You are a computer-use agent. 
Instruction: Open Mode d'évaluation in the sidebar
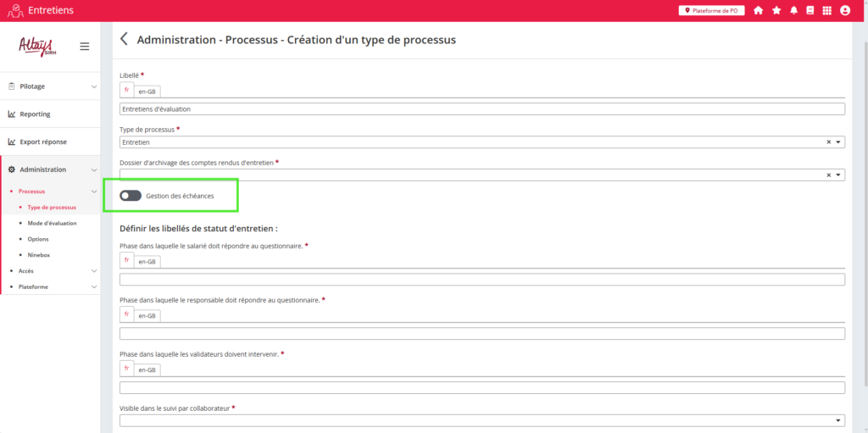[x=52, y=223]
